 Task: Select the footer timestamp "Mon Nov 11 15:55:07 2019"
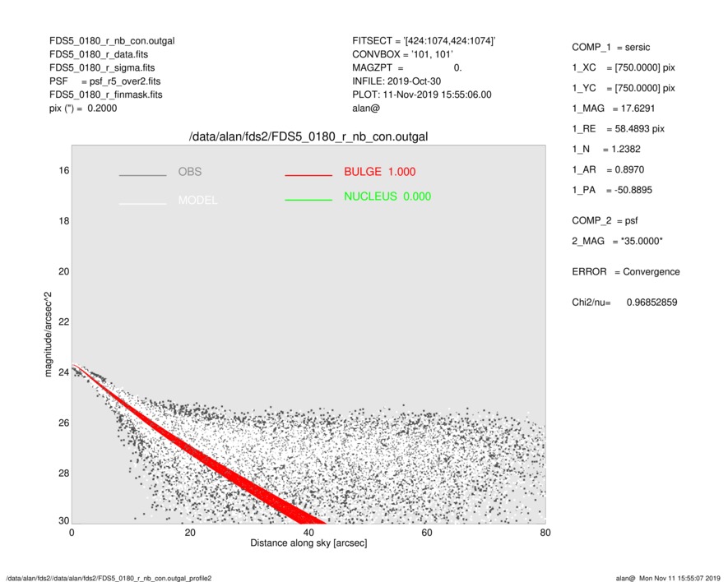click(679, 578)
